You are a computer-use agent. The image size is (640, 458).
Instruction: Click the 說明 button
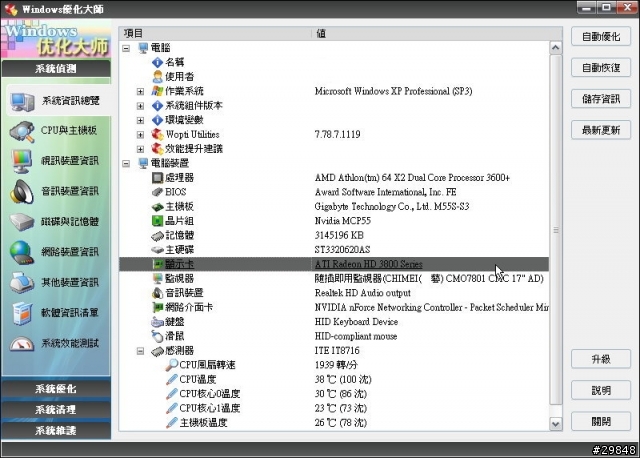601,390
